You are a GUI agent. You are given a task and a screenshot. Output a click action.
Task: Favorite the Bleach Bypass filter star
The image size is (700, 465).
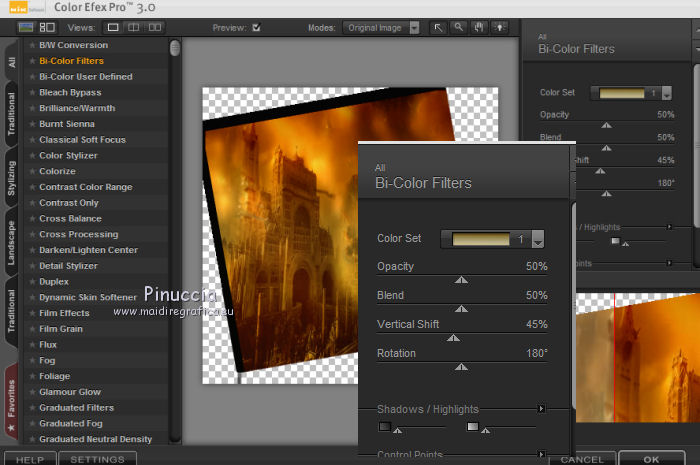click(32, 92)
